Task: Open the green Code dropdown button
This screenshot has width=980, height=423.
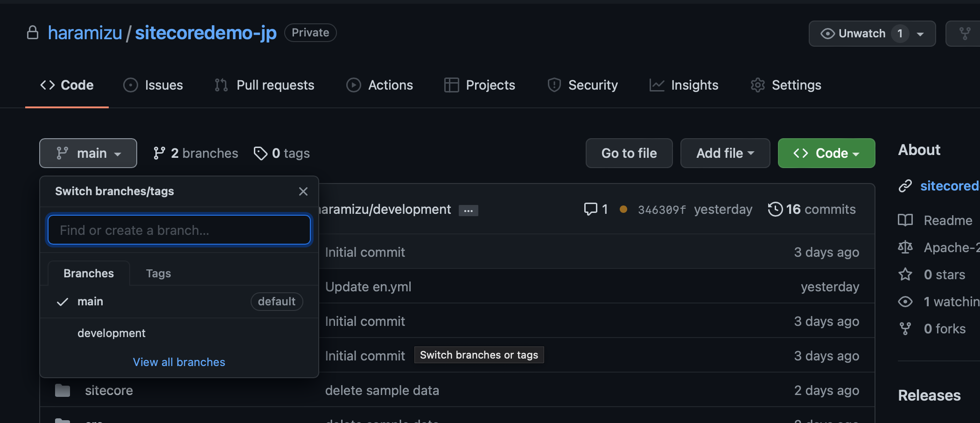Action: pos(826,153)
